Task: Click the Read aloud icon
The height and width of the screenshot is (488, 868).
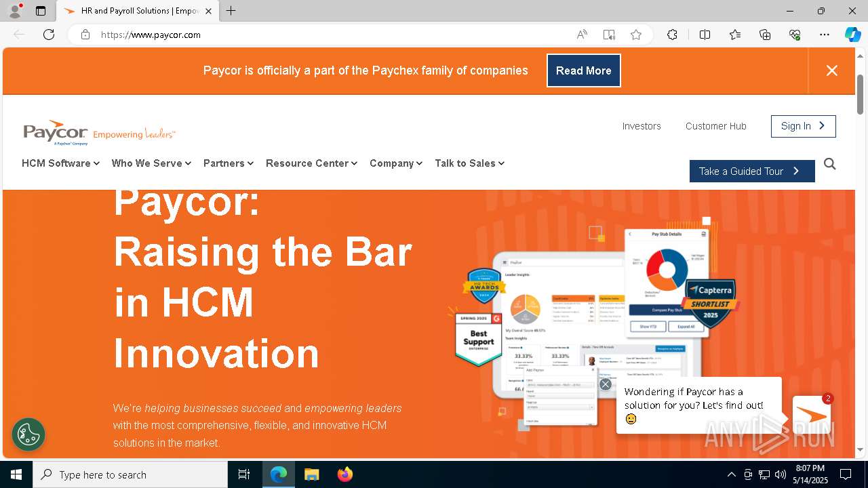Action: pos(582,35)
